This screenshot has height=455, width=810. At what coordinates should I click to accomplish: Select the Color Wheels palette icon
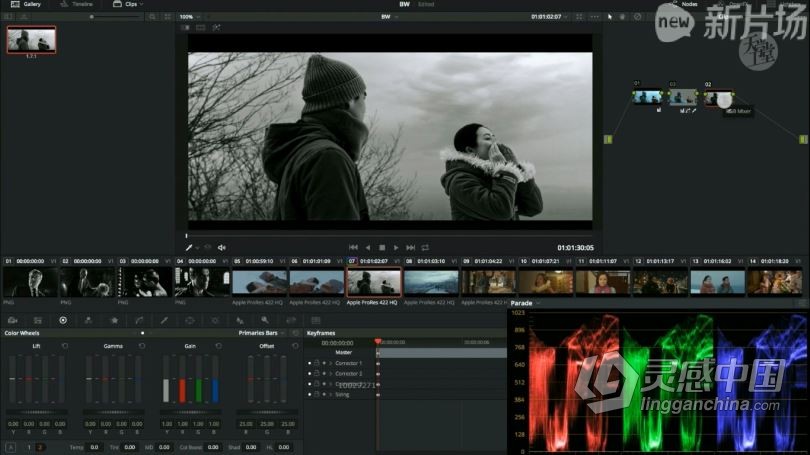[x=63, y=320]
